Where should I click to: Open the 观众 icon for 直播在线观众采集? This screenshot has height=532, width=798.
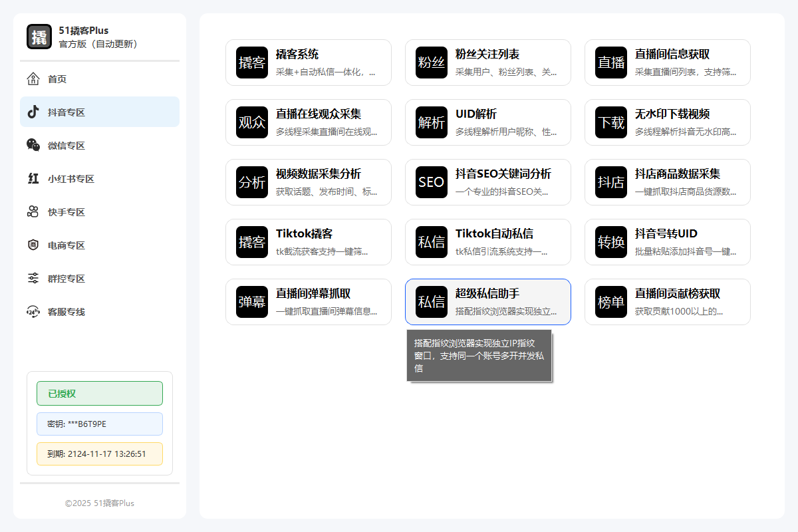coord(252,122)
